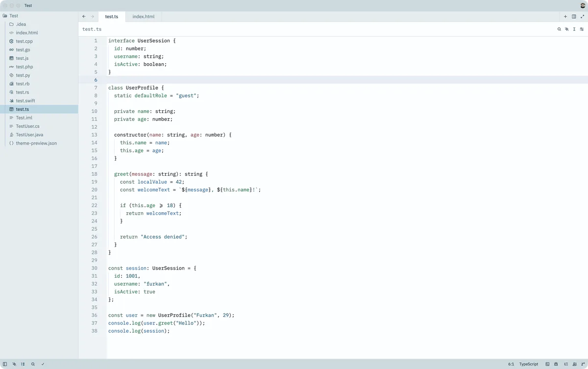Screen dimensions: 588x369
Task: Toggle the project panel in status bar
Action: 5,364
